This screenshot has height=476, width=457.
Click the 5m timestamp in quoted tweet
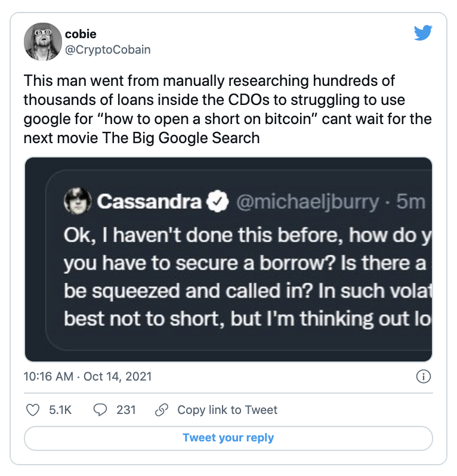point(410,202)
